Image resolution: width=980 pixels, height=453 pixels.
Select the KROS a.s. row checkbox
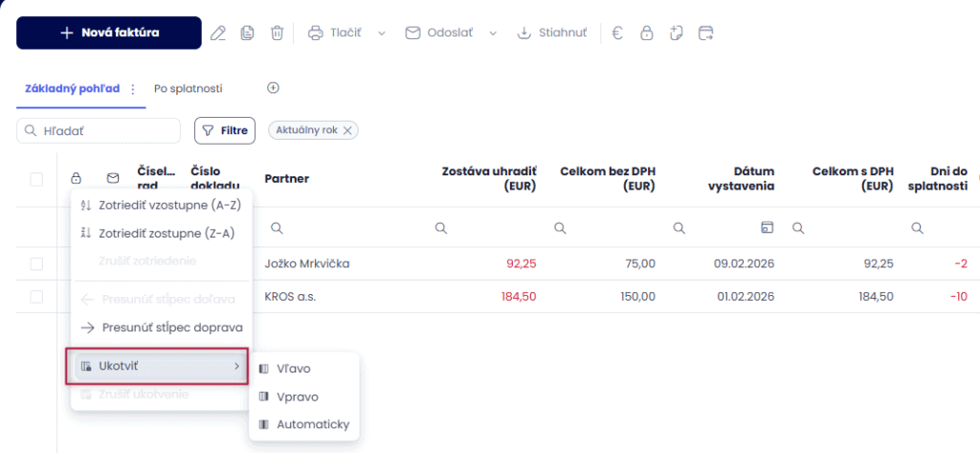(36, 297)
